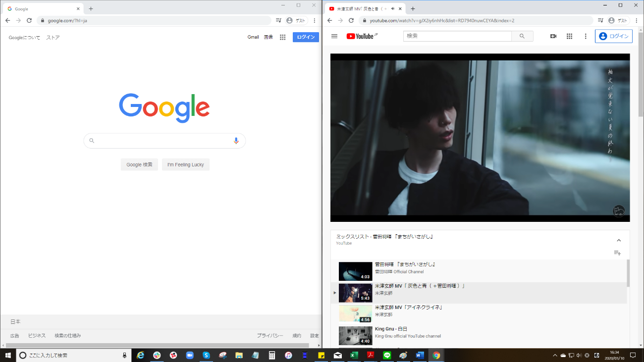
Task: Open Slack from the taskbar
Action: click(157, 355)
